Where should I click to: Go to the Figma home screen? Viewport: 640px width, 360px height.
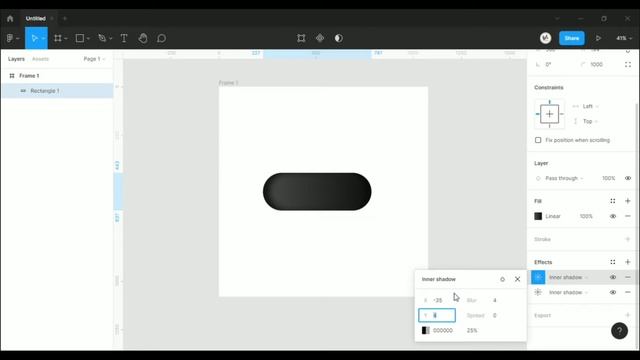(10, 18)
